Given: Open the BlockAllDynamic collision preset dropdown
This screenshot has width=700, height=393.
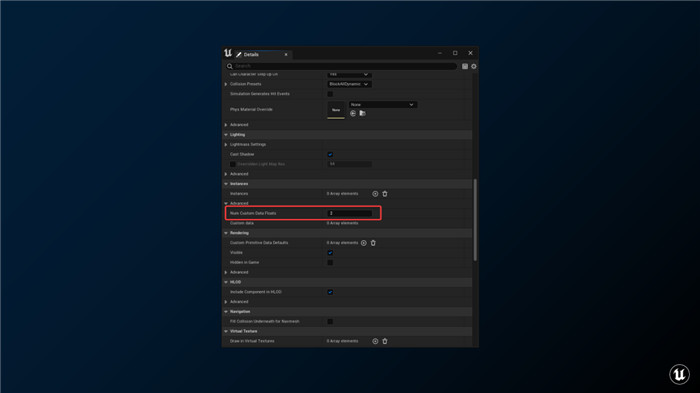Looking at the screenshot, I should (x=349, y=84).
